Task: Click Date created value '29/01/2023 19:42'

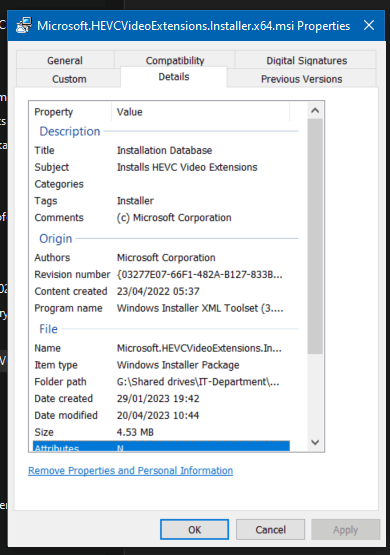Action: (x=158, y=399)
